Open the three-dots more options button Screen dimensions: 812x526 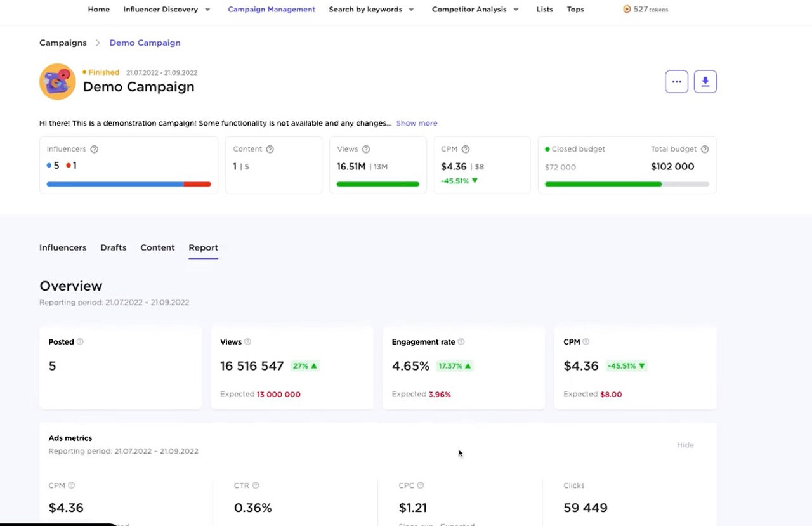click(x=676, y=82)
